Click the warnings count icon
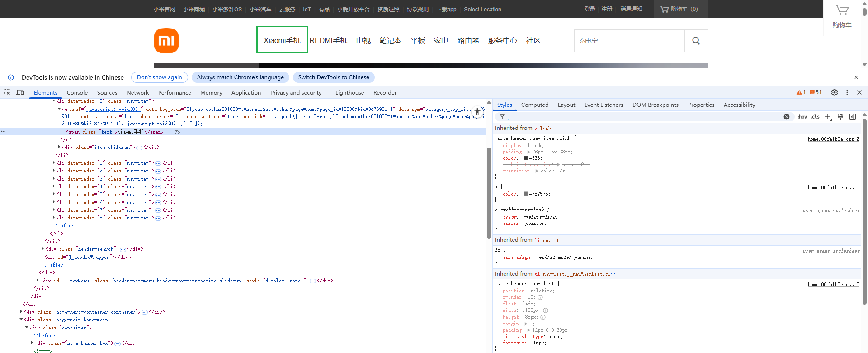The width and height of the screenshot is (868, 353). tap(801, 92)
